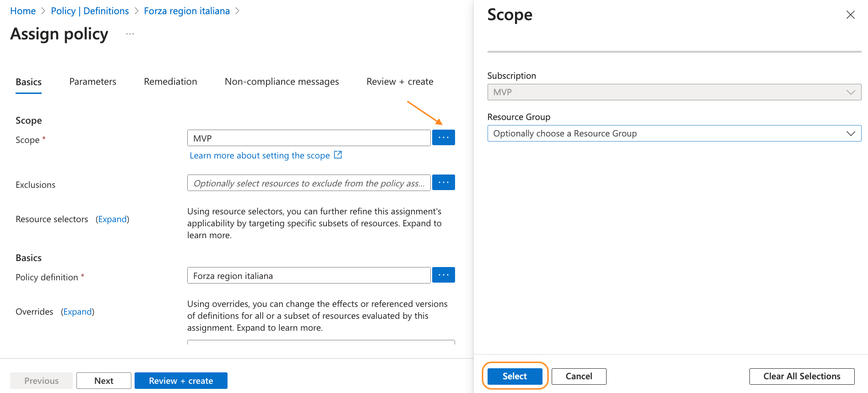Screen dimensions: 868x393
Task: Expand the Overrides section
Action: [x=77, y=311]
